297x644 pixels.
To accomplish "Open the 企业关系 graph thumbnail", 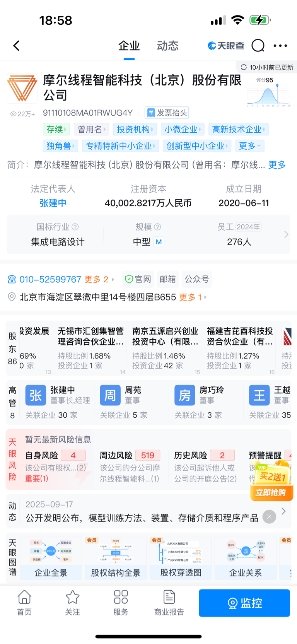I will pyautogui.click(x=246, y=558).
